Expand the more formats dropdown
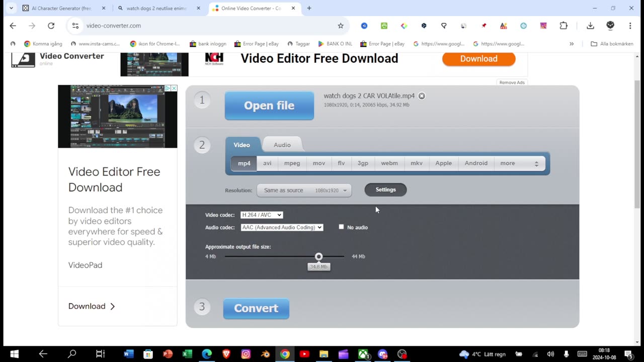The height and width of the screenshot is (362, 644). pos(519,163)
